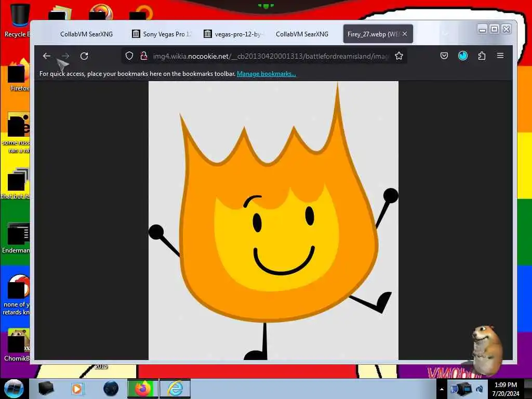Click the insecure connection padlock icon

143,56
